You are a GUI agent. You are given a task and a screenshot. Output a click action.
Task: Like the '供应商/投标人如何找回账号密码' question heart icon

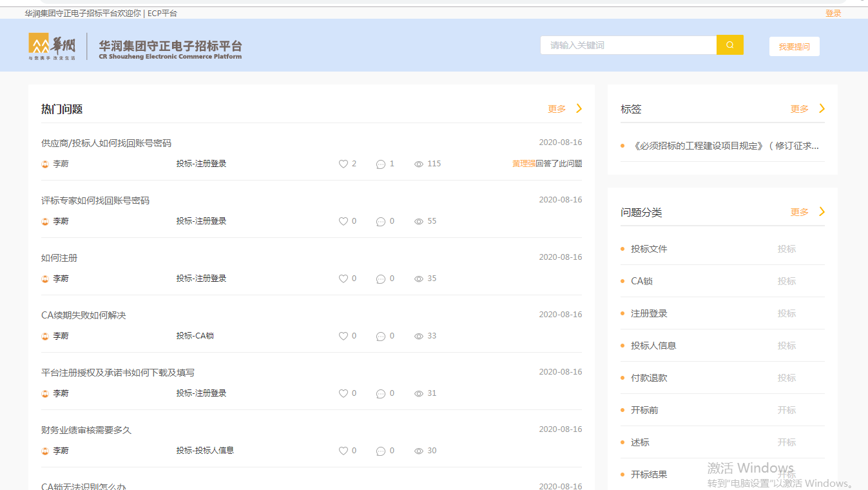tap(343, 164)
